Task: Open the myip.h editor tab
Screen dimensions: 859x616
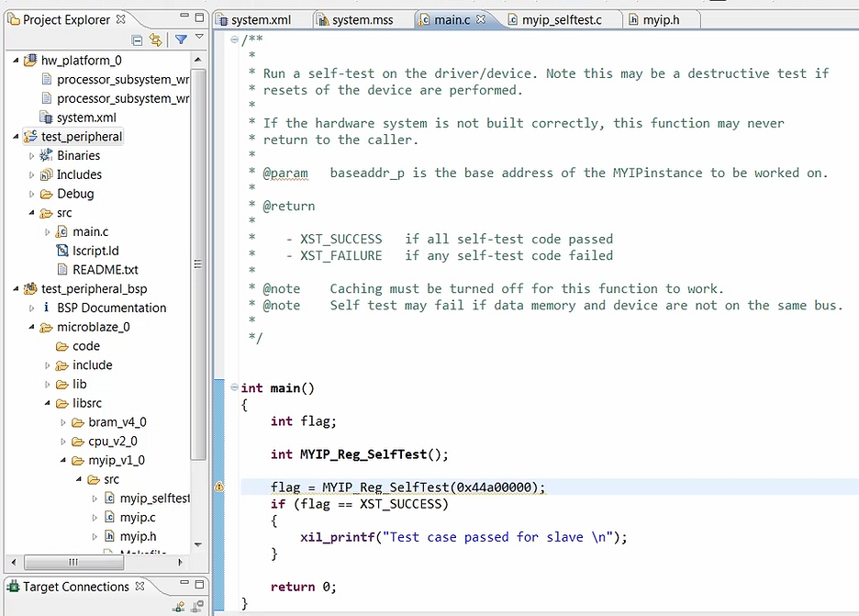Action: coord(660,19)
